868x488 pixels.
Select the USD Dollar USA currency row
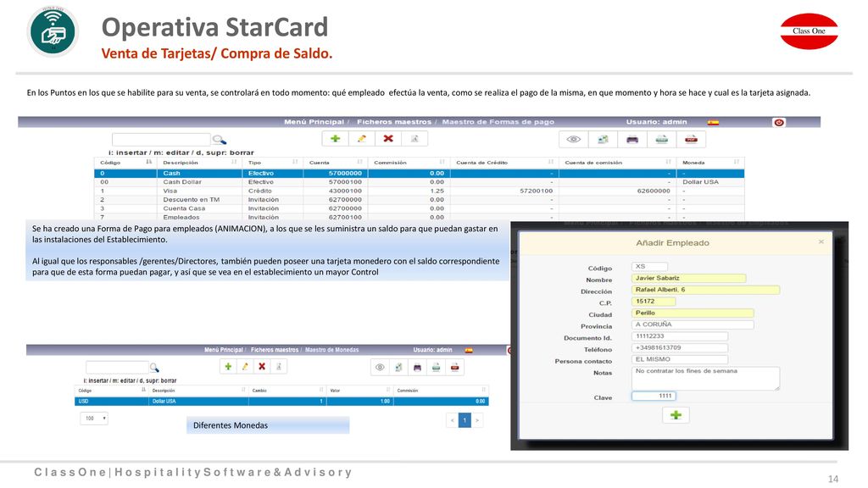[281, 401]
